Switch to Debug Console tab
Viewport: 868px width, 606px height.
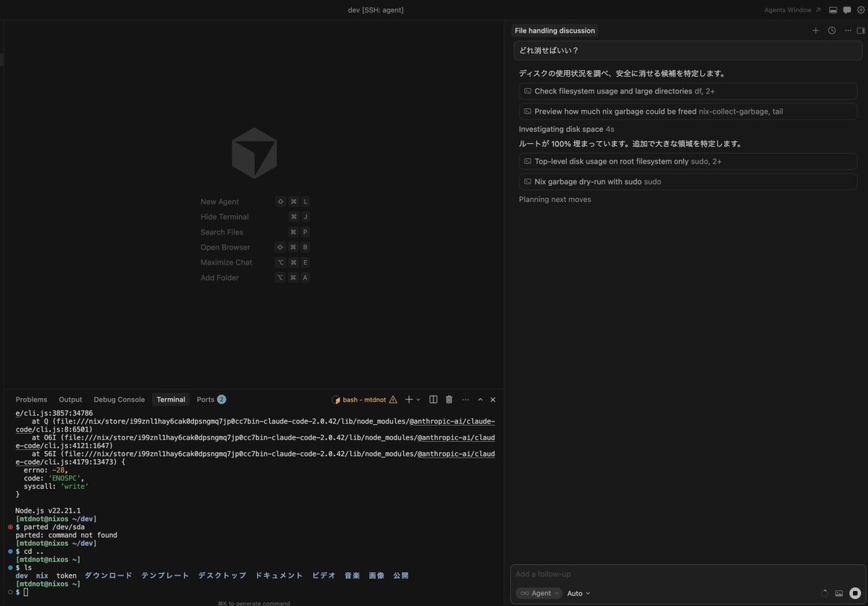[x=119, y=400]
